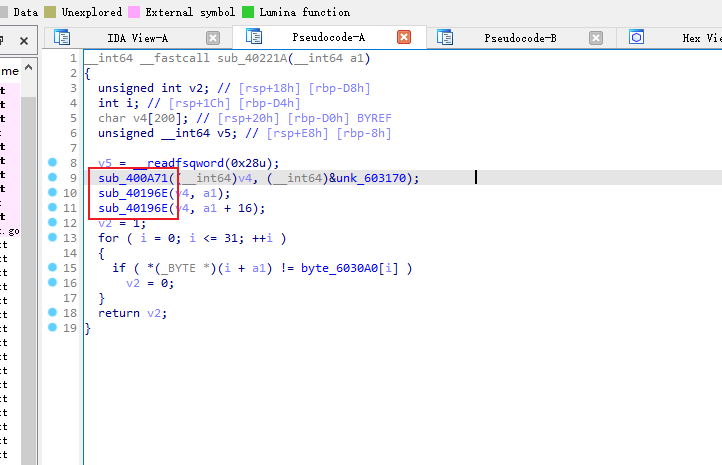
Task: Toggle breakpoint dot on line 15
Action: coord(52,267)
